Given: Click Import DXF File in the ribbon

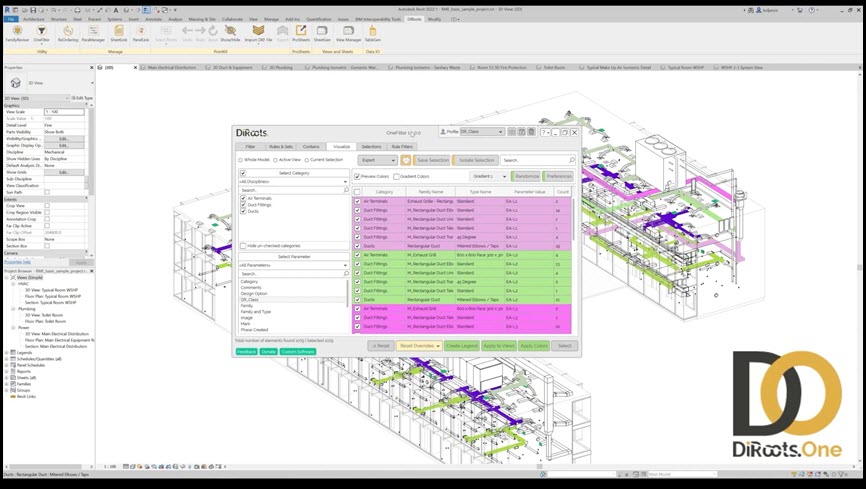Looking at the screenshot, I should pos(258,33).
